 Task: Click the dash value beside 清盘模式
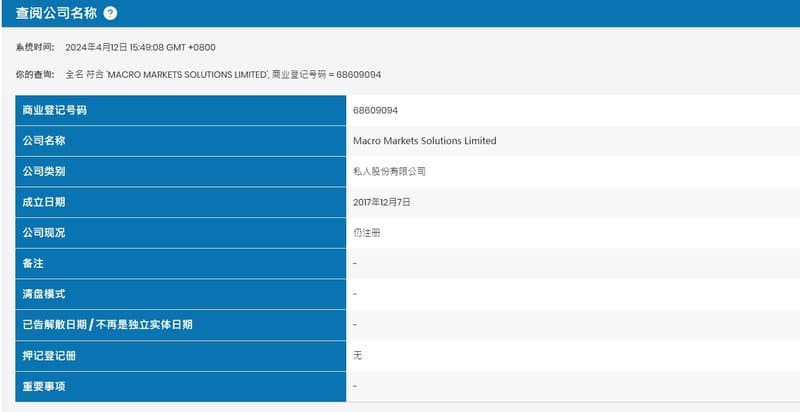tap(355, 294)
